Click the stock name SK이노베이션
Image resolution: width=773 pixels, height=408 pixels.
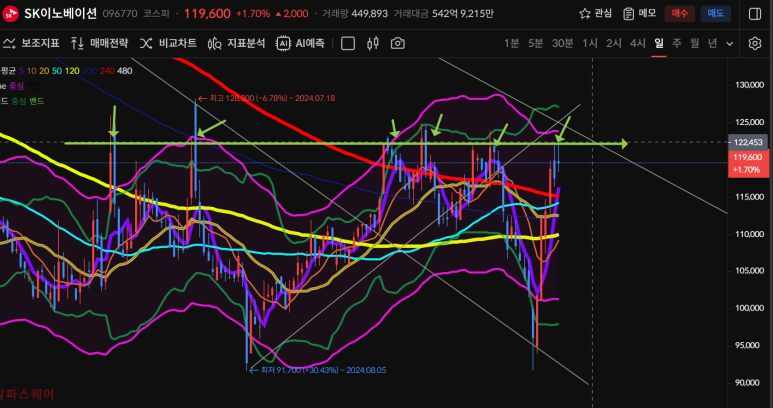pyautogui.click(x=61, y=13)
